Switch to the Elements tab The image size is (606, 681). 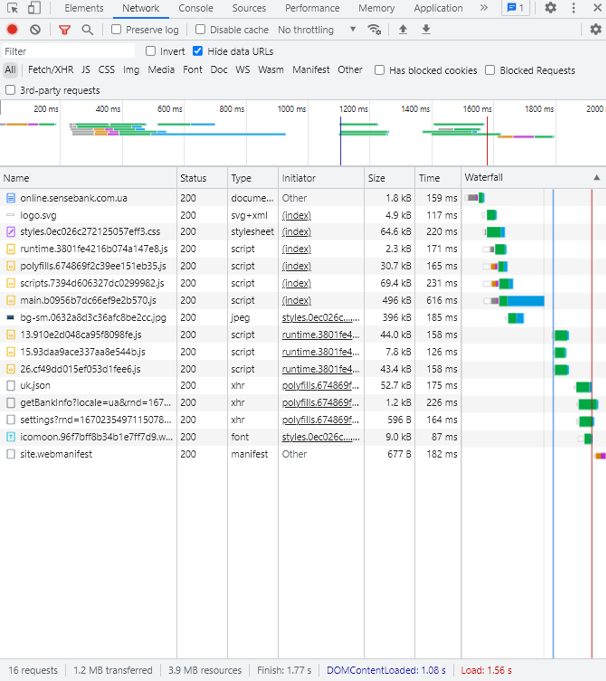(x=84, y=8)
